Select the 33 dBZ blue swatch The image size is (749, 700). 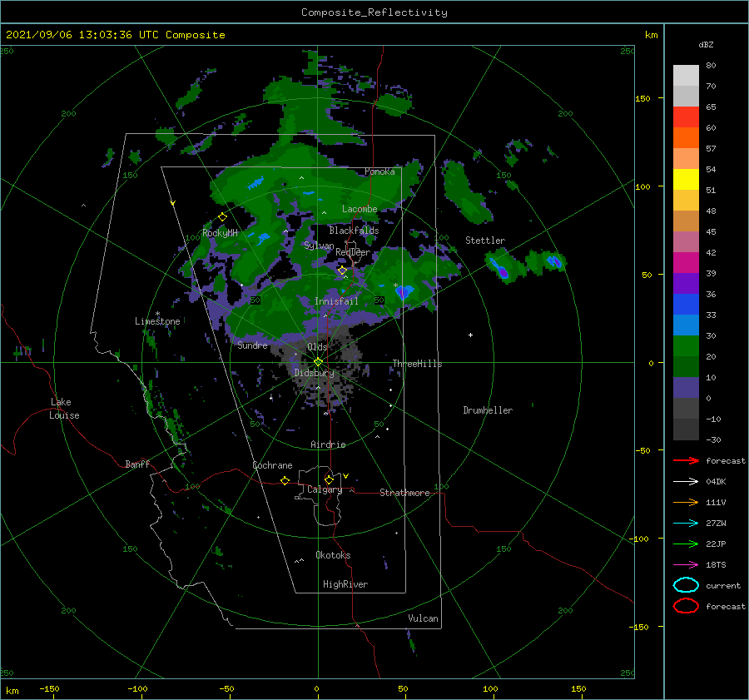686,304
